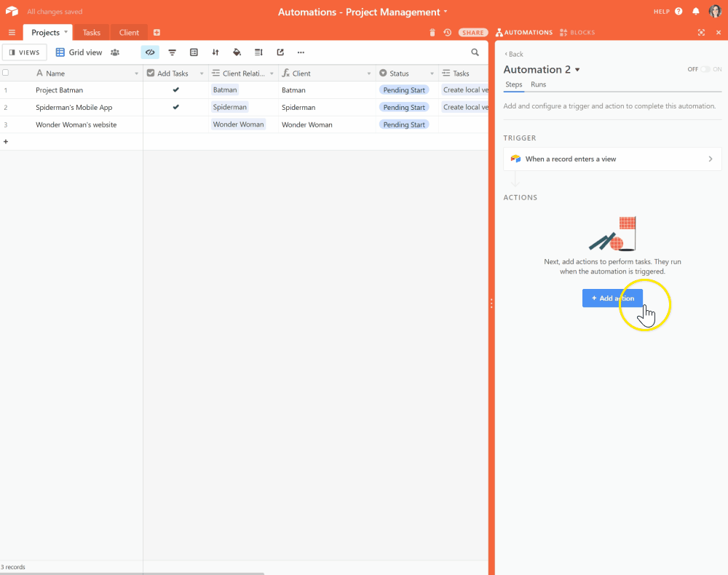Open the Automation 2 name dropdown
This screenshot has height=575, width=728.
(x=577, y=70)
